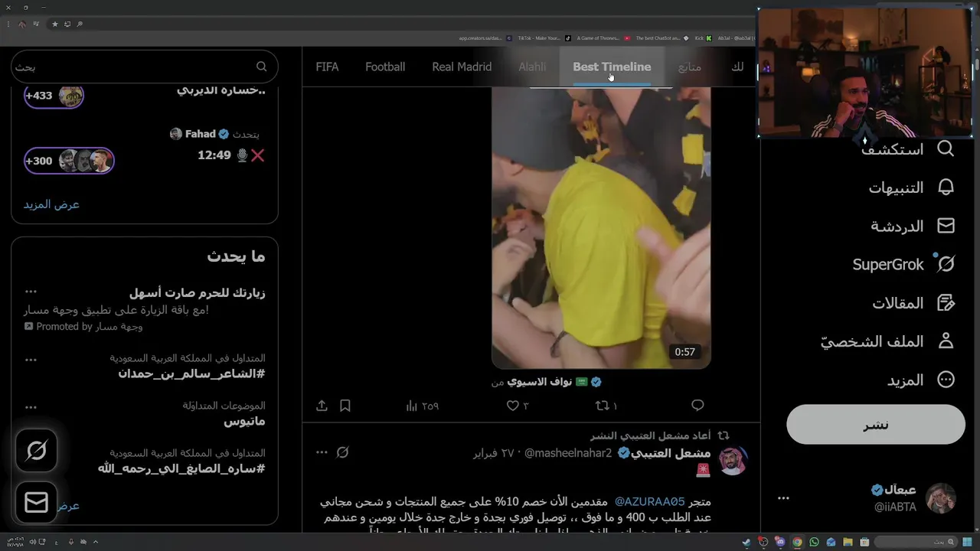Click the reply bubble on the video post
The image size is (980, 551).
pyautogui.click(x=697, y=405)
